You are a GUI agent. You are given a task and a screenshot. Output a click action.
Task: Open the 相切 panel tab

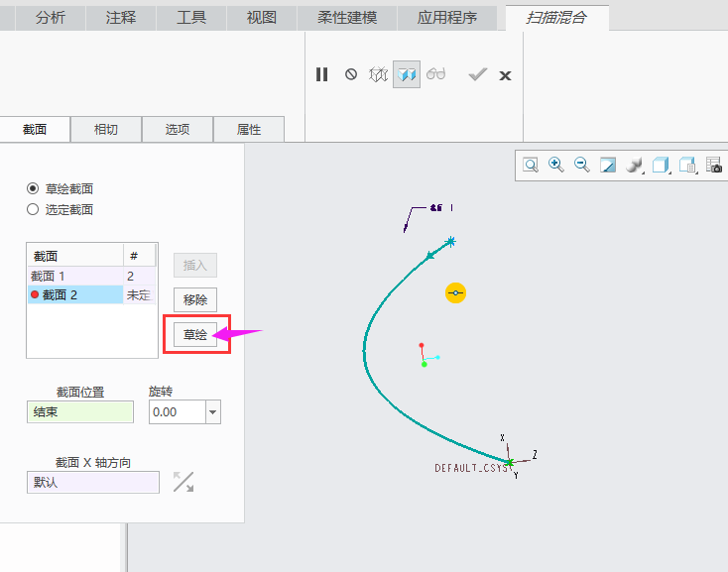tap(106, 130)
